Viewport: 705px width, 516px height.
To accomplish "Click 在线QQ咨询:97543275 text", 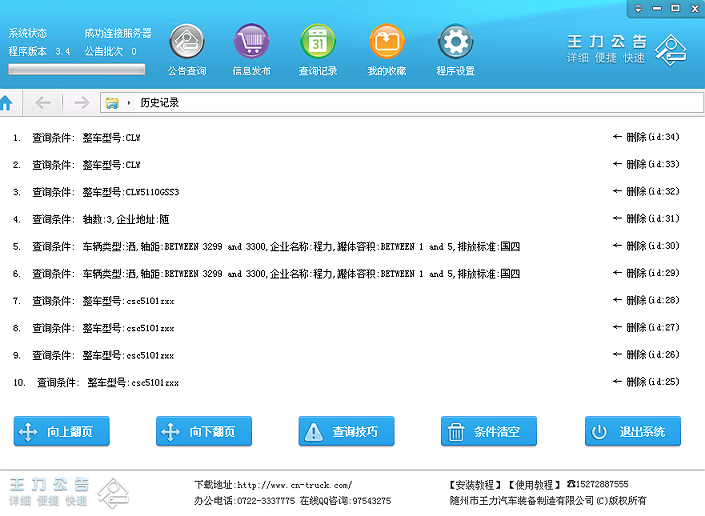I will pos(345,501).
